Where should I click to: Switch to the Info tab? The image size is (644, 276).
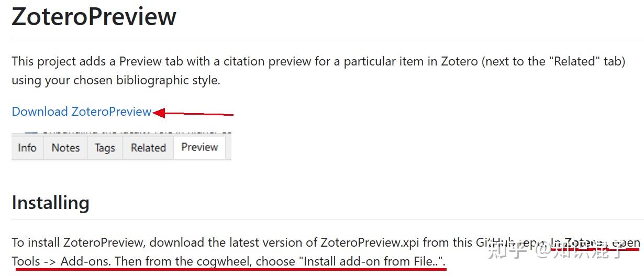[27, 148]
